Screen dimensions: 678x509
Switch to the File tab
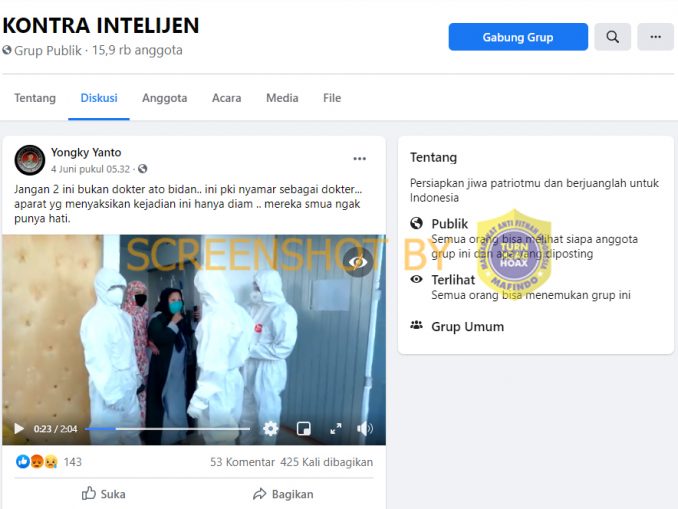pyautogui.click(x=332, y=98)
